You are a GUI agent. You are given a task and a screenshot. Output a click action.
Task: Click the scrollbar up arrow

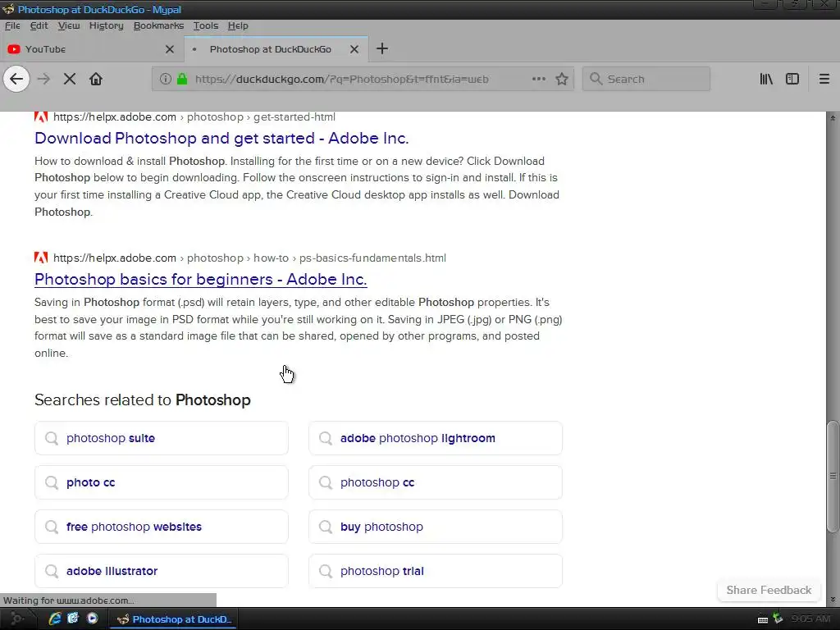[833, 118]
